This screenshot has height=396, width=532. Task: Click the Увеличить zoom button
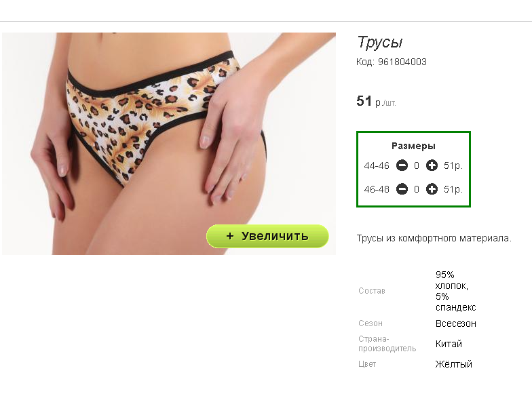(267, 236)
